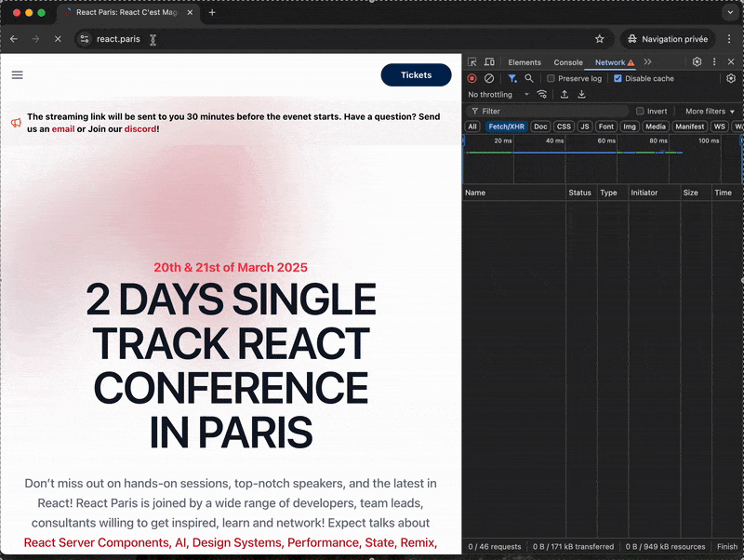Open the hamburger menu on the page
Image resolution: width=744 pixels, height=560 pixels.
point(17,75)
